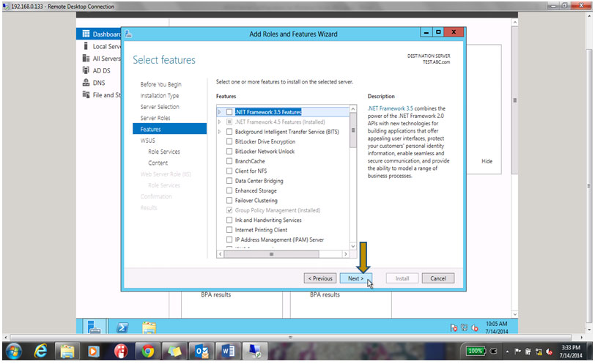Click features list scroll right arrow
Image resolution: width=595 pixels, height=364 pixels.
point(345,254)
